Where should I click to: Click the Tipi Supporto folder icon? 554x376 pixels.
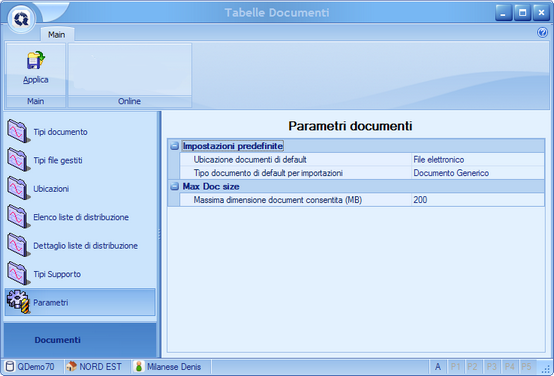18,274
